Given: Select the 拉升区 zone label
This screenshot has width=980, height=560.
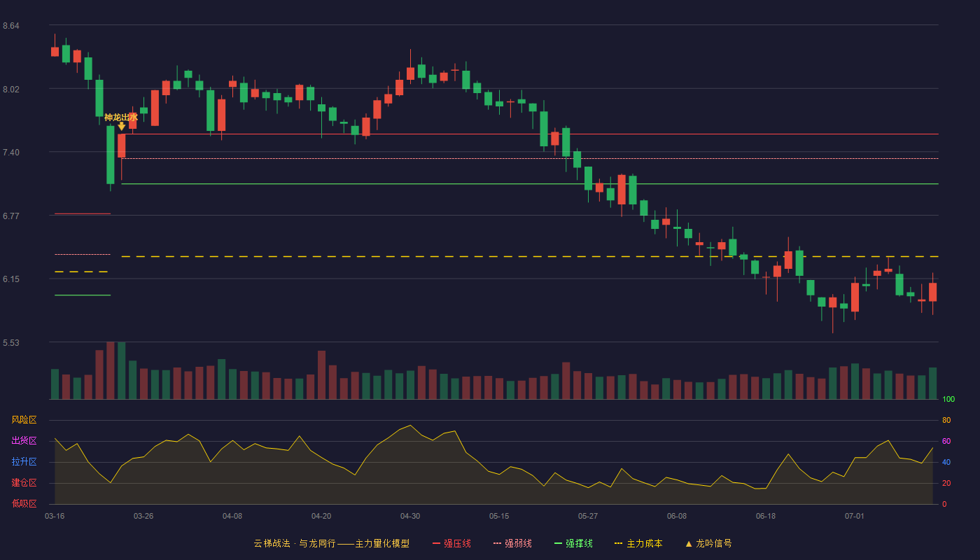Looking at the screenshot, I should [x=24, y=462].
